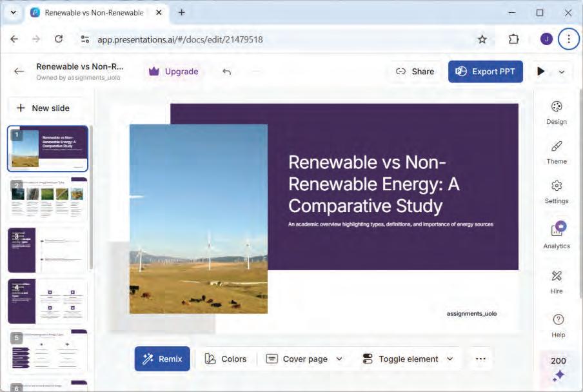Open the browser profile avatar J

546,39
